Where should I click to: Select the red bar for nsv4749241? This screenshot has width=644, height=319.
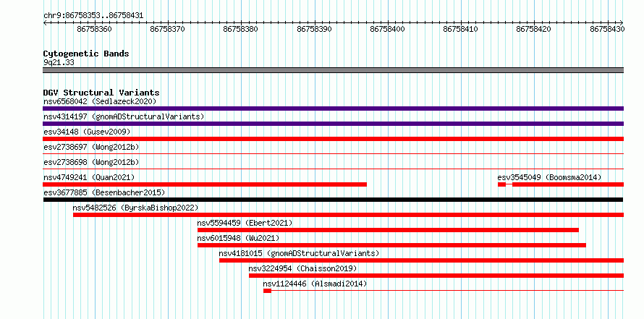[205, 184]
